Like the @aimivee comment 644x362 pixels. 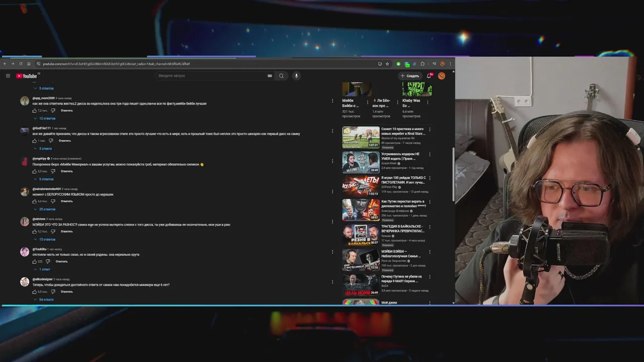coord(35,232)
